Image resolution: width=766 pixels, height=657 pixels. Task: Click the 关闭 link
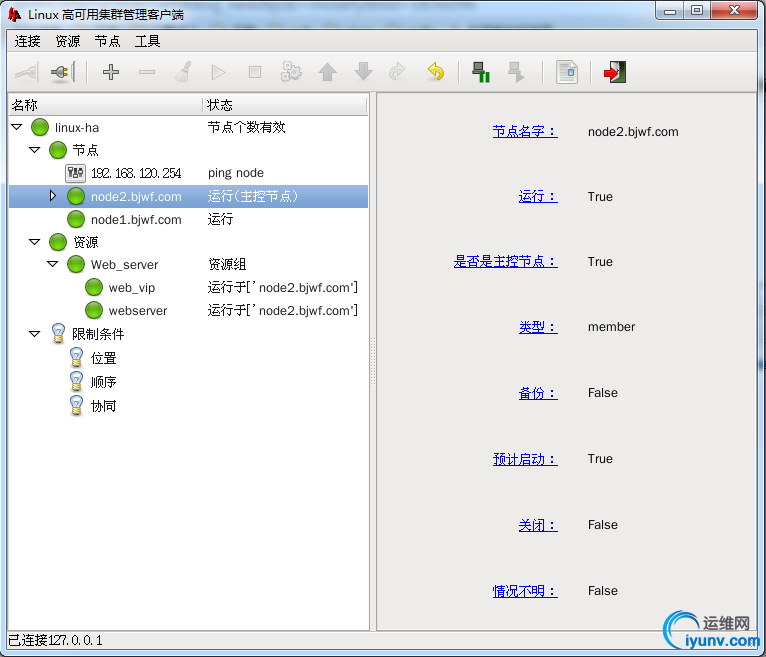pyautogui.click(x=538, y=525)
